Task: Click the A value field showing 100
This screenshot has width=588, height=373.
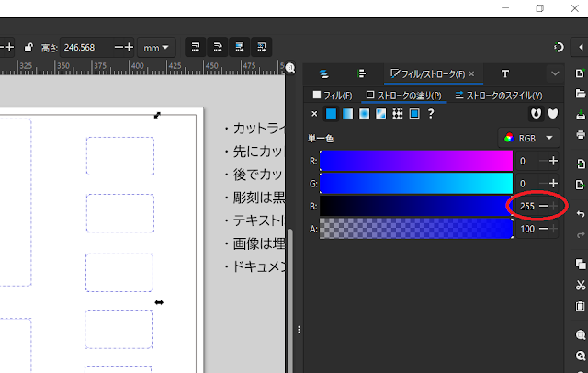Action: point(527,229)
